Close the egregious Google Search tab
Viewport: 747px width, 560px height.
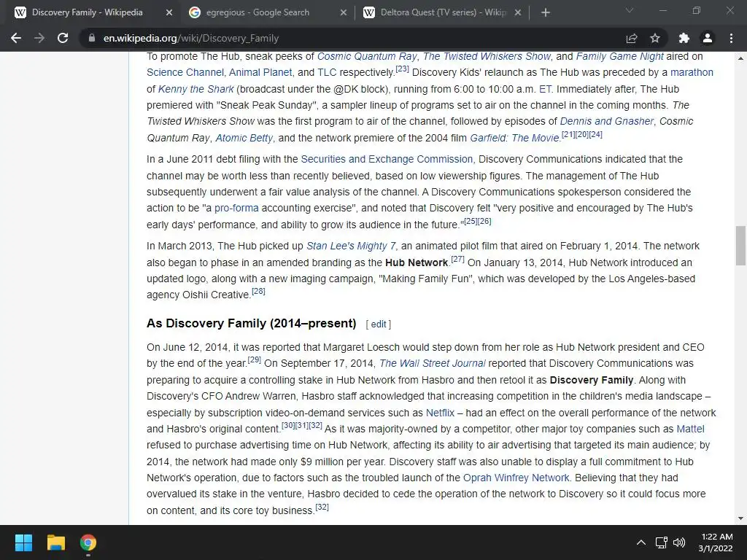pyautogui.click(x=344, y=13)
